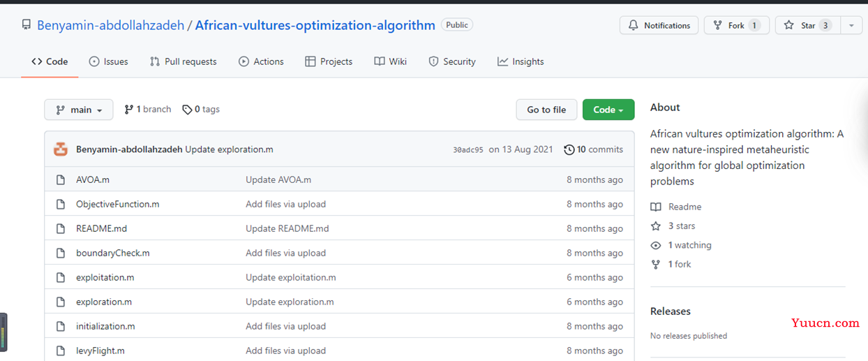
Task: Click the Go to file button
Action: pos(546,110)
